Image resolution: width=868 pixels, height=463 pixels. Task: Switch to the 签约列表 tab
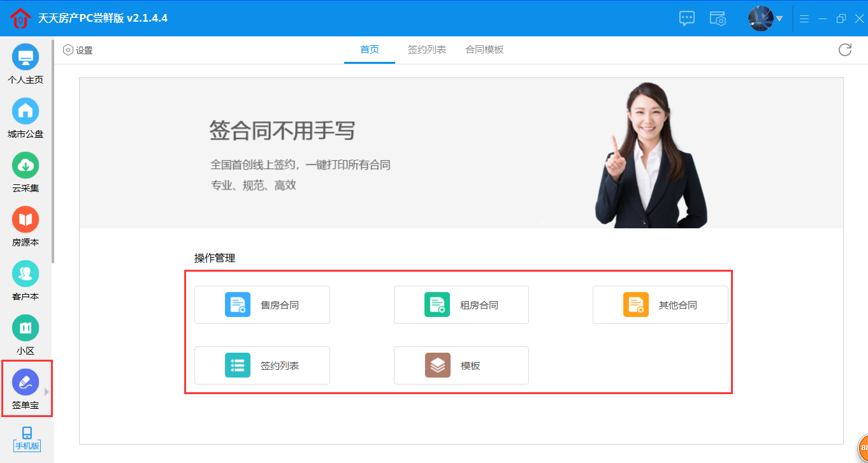point(427,50)
